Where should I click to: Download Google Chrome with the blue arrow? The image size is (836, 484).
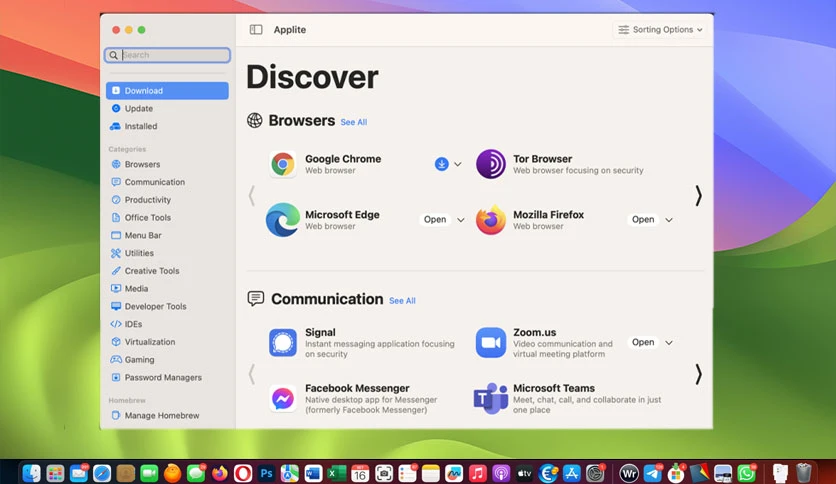441,164
